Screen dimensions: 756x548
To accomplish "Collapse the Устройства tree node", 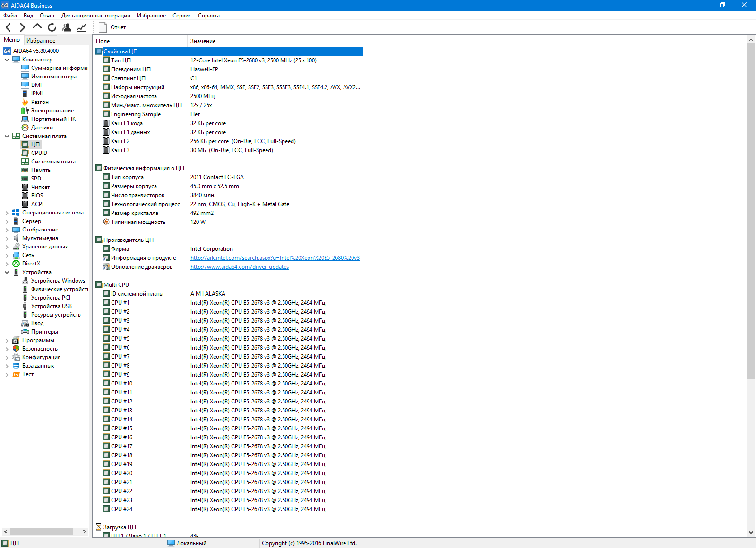I will tap(7, 272).
